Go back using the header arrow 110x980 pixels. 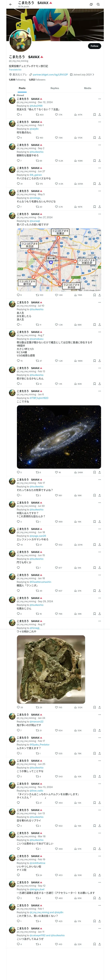pos(11,5)
